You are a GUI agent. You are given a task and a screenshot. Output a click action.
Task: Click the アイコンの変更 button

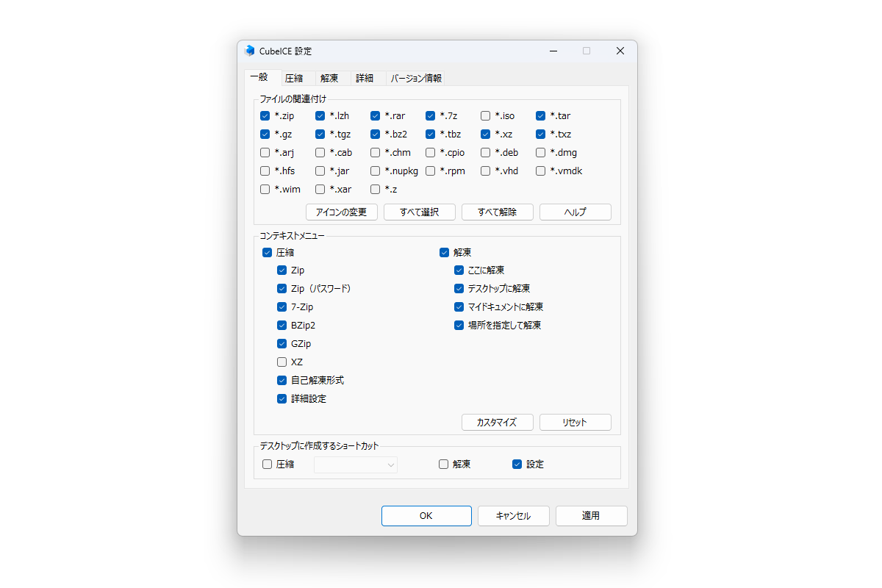[x=342, y=212]
